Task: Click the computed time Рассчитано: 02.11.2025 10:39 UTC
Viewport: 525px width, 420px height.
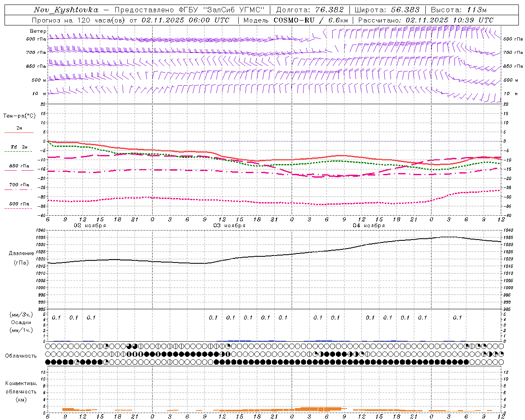Action: [x=426, y=20]
